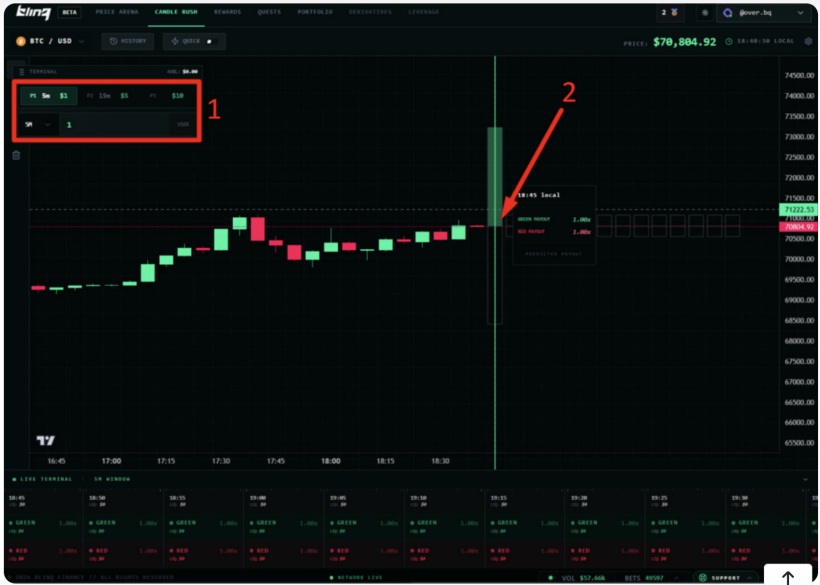Screen dimensions: 820x585
Task: Expand the @over.bq wallet dropdown
Action: pos(796,13)
